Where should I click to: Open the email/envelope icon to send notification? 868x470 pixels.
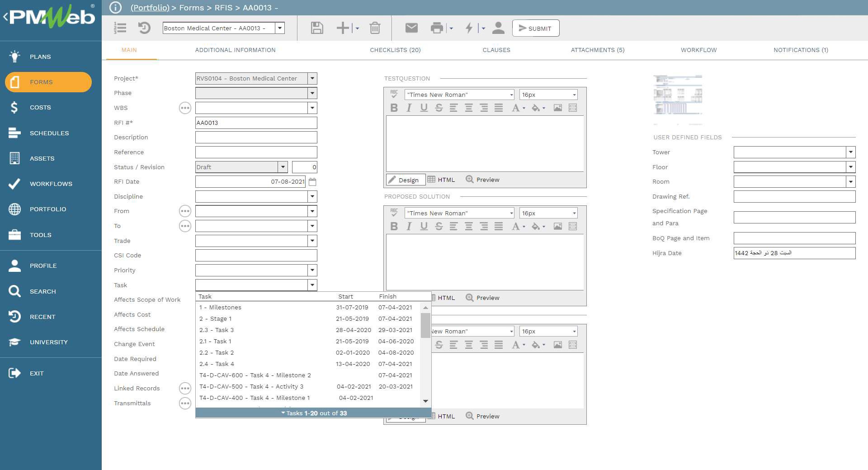click(x=411, y=28)
